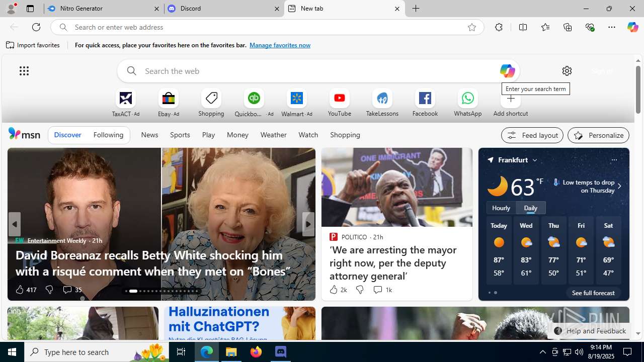Open the Money menu item
This screenshot has width=644, height=362.
click(237, 135)
